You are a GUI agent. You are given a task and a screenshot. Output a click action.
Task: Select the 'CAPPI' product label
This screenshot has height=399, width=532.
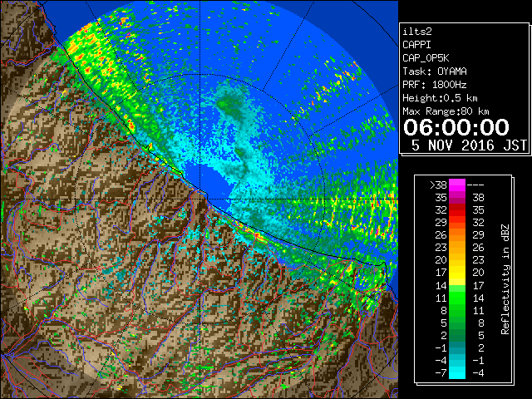(x=416, y=45)
